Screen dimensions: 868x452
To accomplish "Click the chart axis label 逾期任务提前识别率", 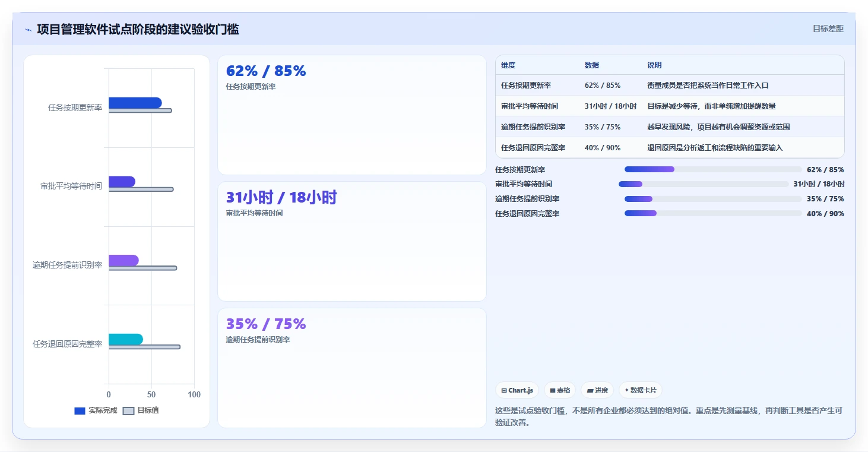I will coord(67,265).
